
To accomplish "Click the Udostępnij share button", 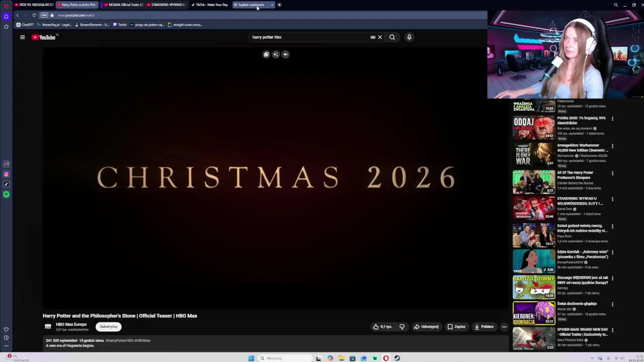I will click(426, 327).
